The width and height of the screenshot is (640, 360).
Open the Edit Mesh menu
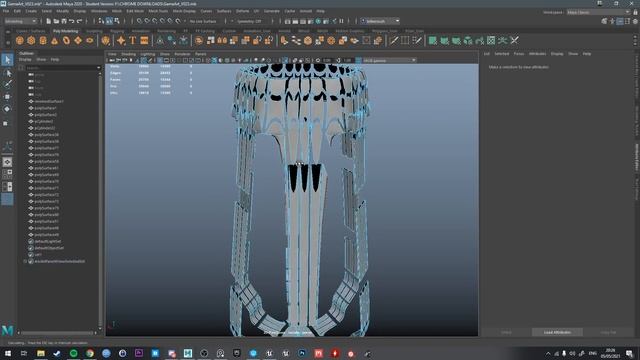coord(135,11)
